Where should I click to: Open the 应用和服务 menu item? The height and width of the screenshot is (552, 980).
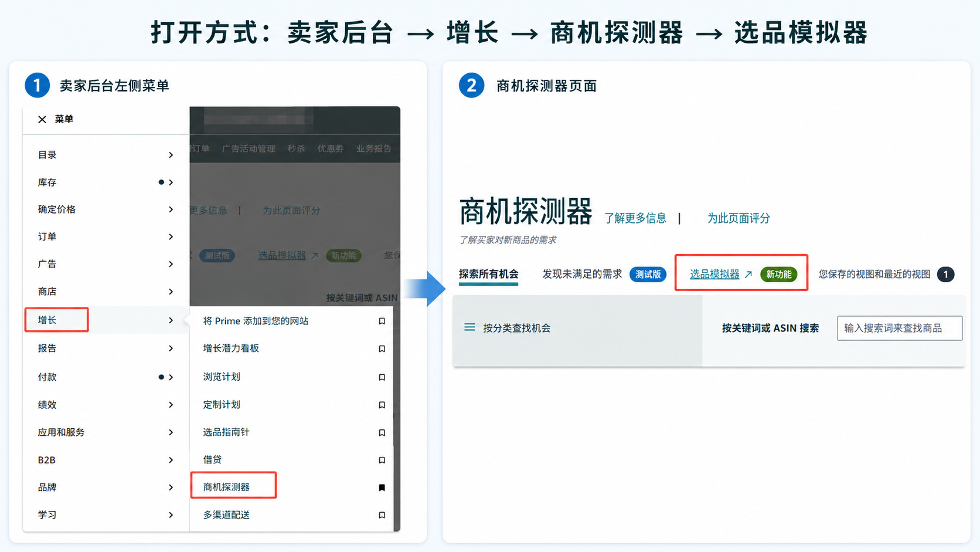[62, 432]
